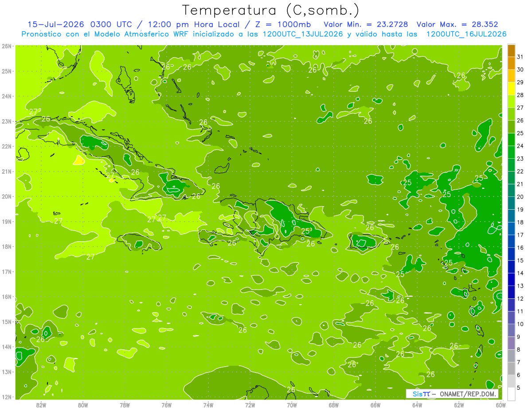The height and width of the screenshot is (411, 532).
Task: Click the '66W' longitude label
Action: click(x=376, y=405)
